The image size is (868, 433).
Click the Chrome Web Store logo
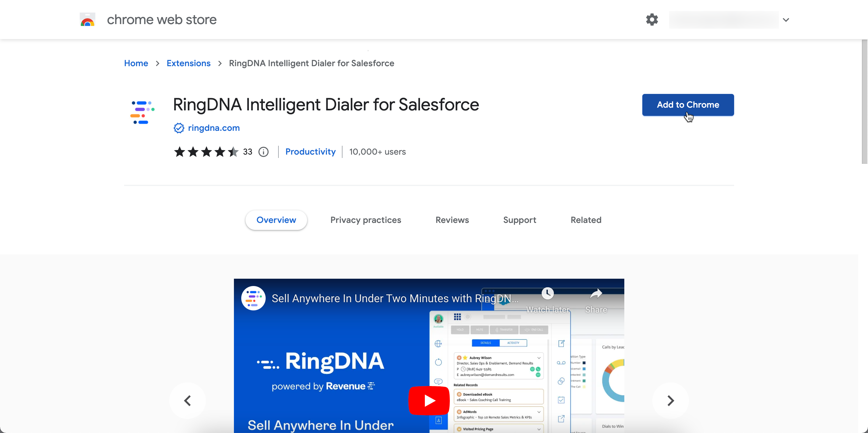[87, 20]
